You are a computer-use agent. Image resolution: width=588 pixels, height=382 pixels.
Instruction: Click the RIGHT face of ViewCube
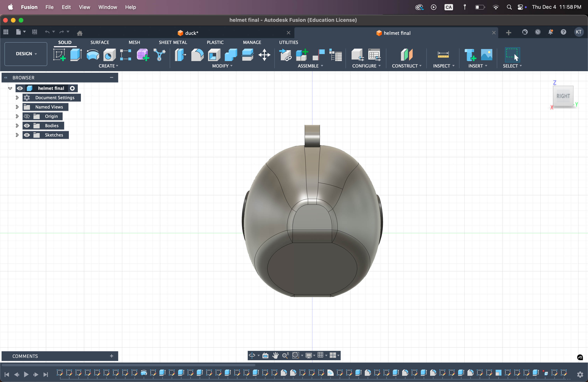[563, 96]
